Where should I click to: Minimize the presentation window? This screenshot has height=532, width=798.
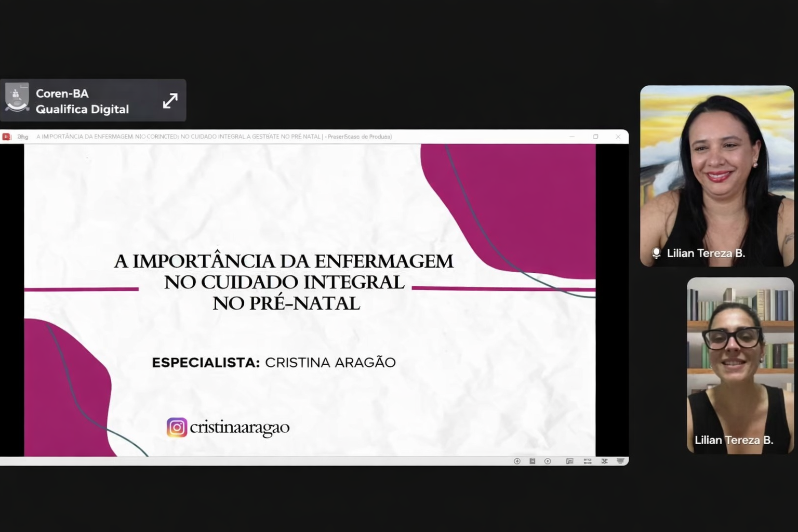pos(572,137)
